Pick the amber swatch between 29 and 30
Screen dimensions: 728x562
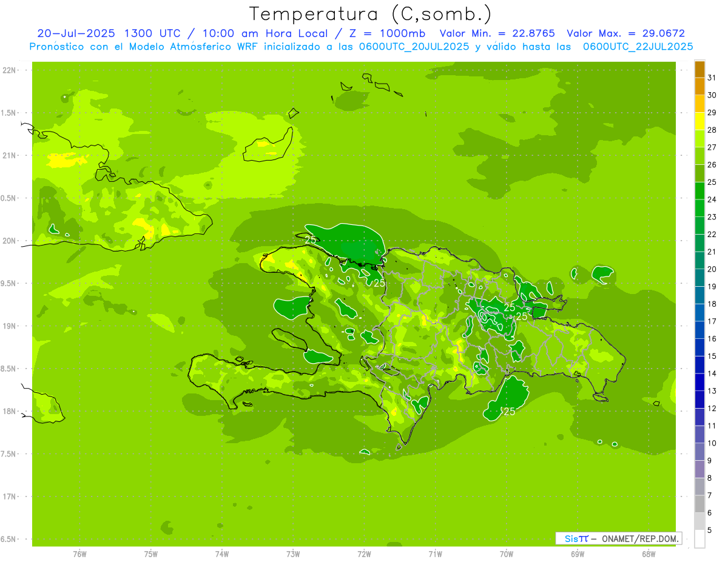click(x=699, y=104)
